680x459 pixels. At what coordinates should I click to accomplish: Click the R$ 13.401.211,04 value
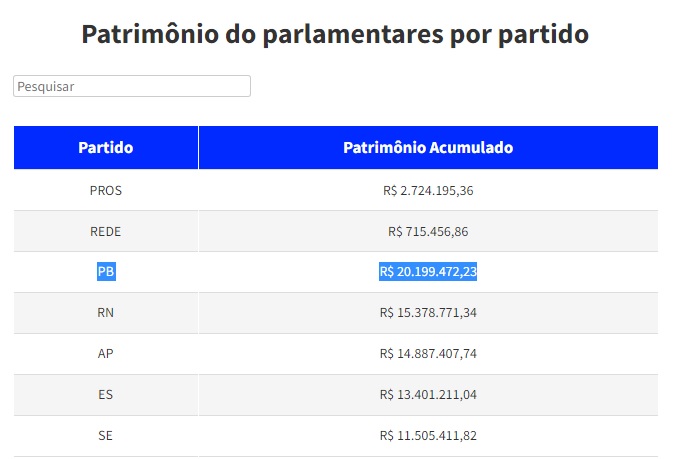(428, 394)
